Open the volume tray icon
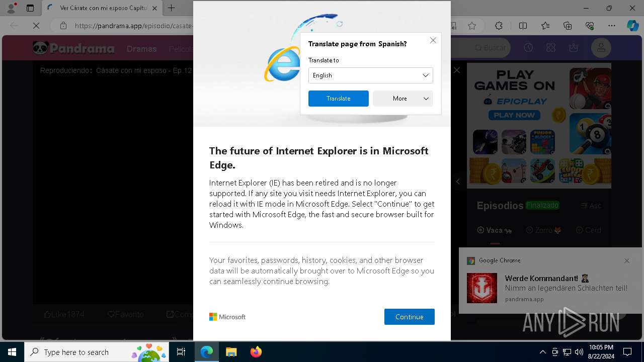Image resolution: width=644 pixels, height=362 pixels. (x=579, y=352)
